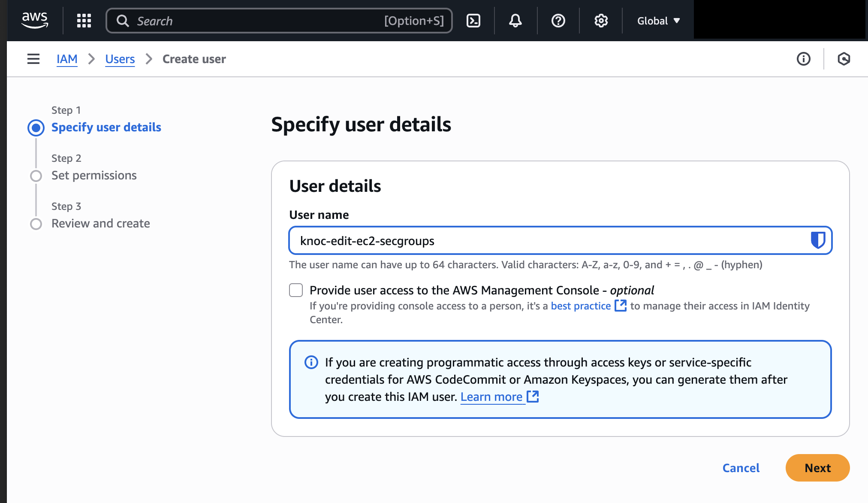Open the Info panel icon
Viewport: 868px width, 503px height.
[x=804, y=59]
